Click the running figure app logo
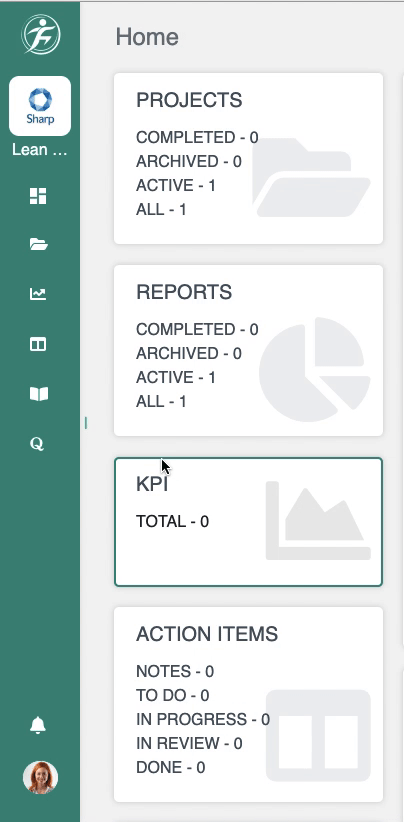404x822 pixels. (40, 34)
